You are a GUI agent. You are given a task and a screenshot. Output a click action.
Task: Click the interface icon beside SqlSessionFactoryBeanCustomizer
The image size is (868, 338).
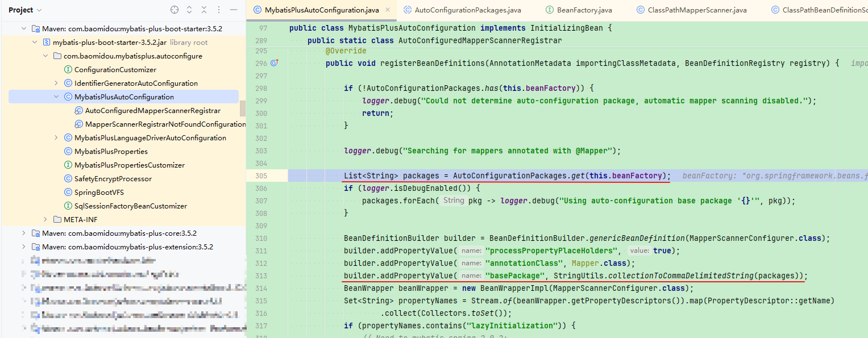coord(68,206)
